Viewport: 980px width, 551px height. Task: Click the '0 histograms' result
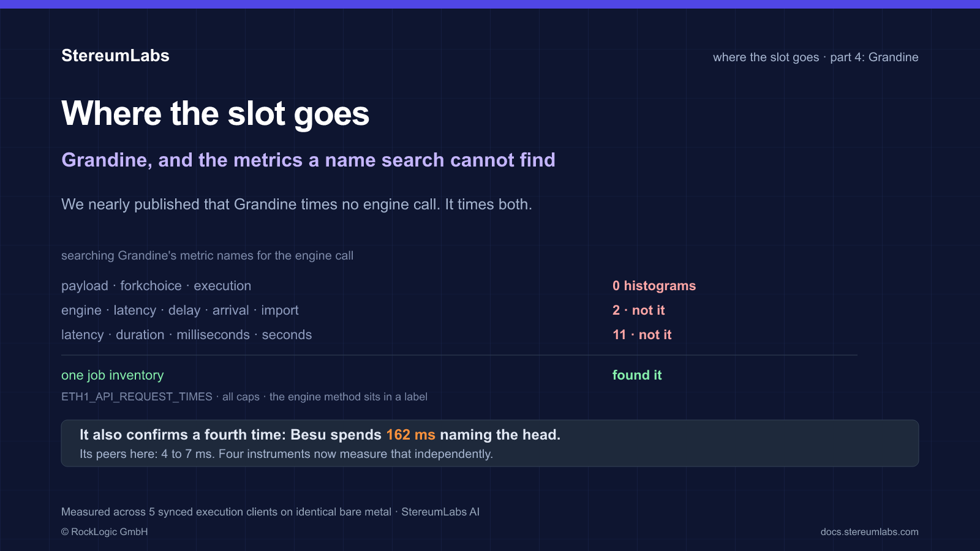pos(654,286)
